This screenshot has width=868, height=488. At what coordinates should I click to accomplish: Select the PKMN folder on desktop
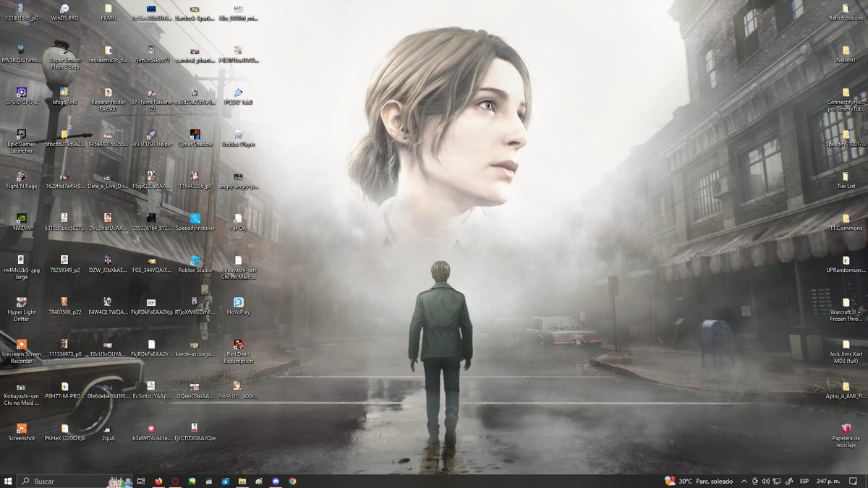point(108,12)
